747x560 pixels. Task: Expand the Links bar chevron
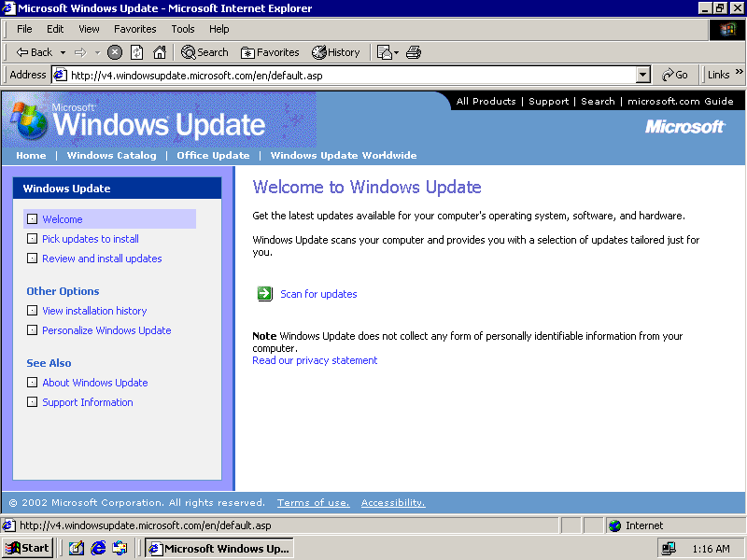click(x=739, y=74)
